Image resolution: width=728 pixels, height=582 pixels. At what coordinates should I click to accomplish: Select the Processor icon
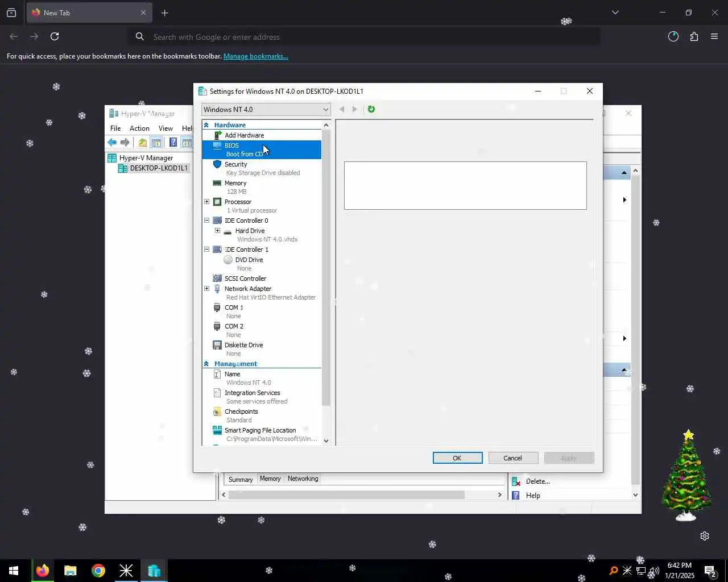coord(217,202)
